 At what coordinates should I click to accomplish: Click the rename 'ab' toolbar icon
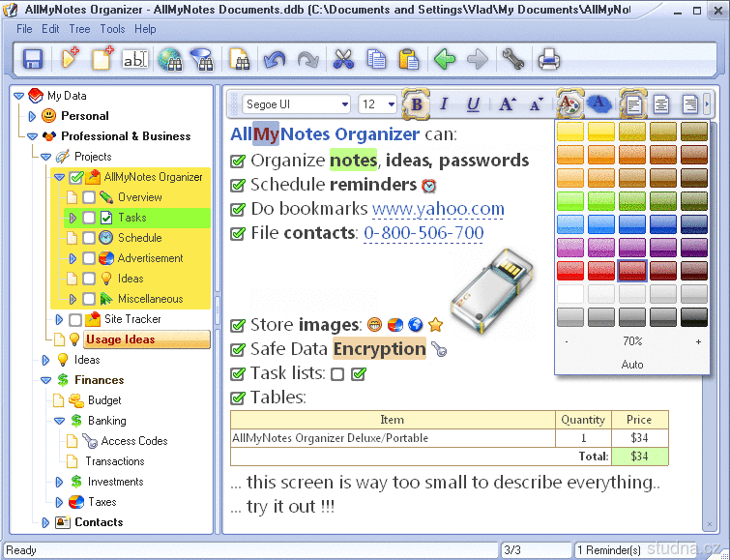click(x=135, y=60)
